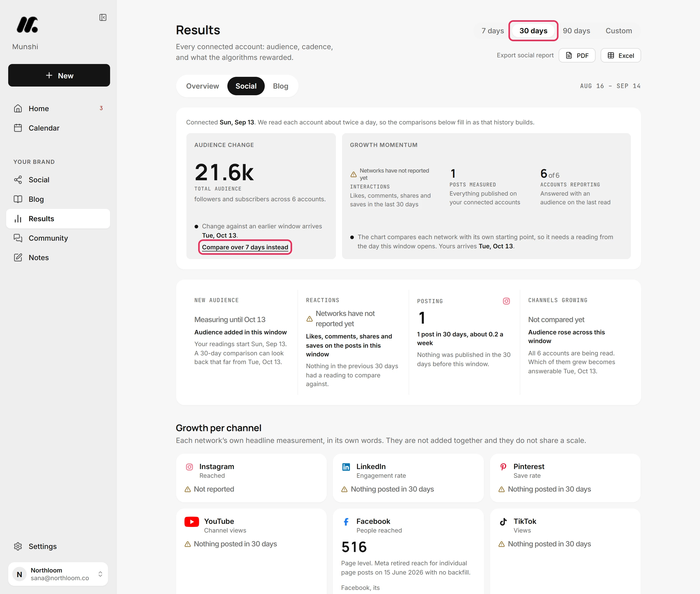Click the Settings gear icon
The width and height of the screenshot is (700, 594).
point(18,546)
